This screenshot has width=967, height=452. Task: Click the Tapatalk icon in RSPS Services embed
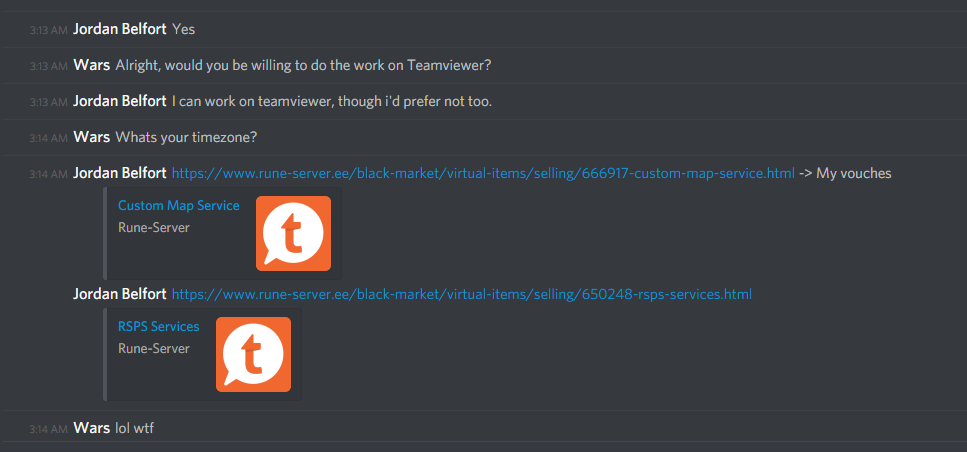tap(253, 354)
